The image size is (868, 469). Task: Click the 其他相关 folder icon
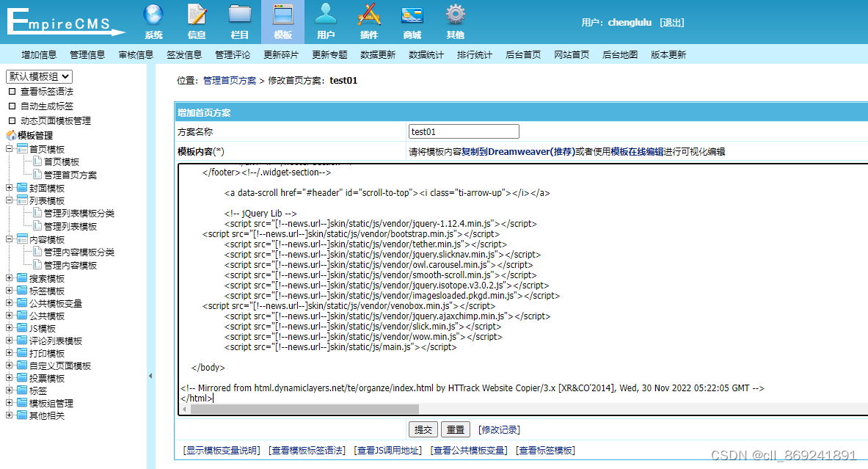point(22,415)
